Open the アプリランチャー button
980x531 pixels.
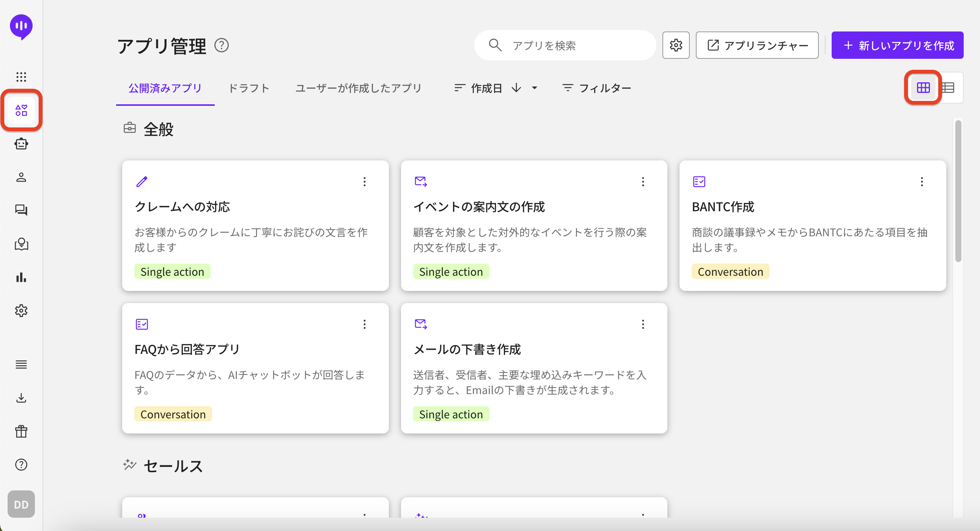[757, 45]
